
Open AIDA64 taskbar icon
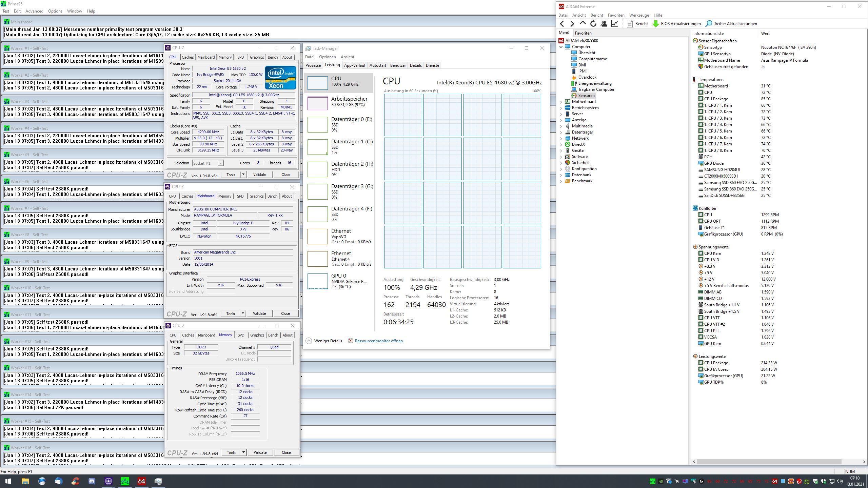pyautogui.click(x=141, y=481)
